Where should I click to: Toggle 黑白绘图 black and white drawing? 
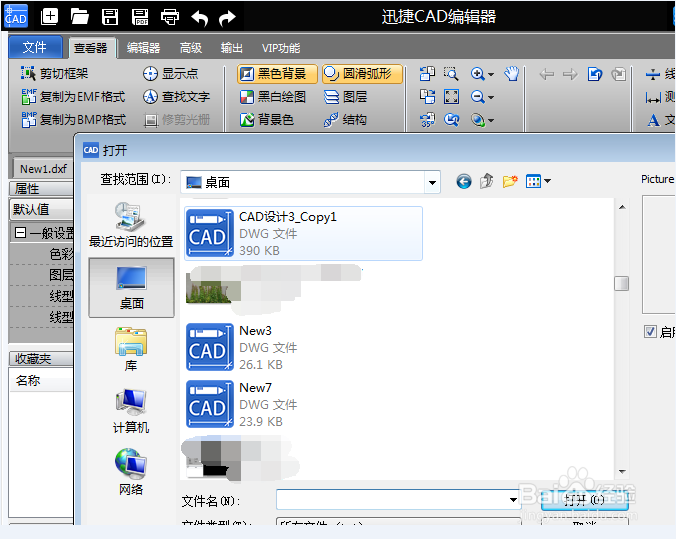(x=273, y=97)
